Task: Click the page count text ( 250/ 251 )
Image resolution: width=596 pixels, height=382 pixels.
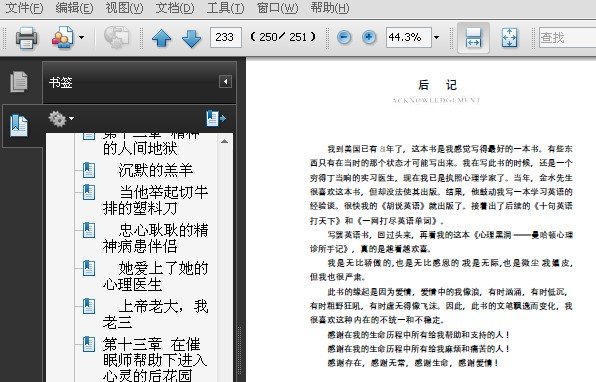Action: 283,37
